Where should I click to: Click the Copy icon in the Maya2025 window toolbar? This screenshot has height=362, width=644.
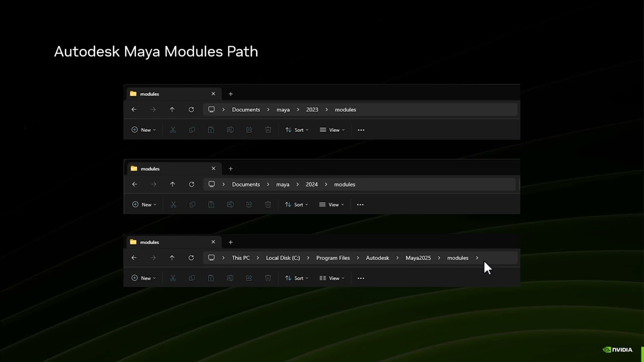click(192, 278)
